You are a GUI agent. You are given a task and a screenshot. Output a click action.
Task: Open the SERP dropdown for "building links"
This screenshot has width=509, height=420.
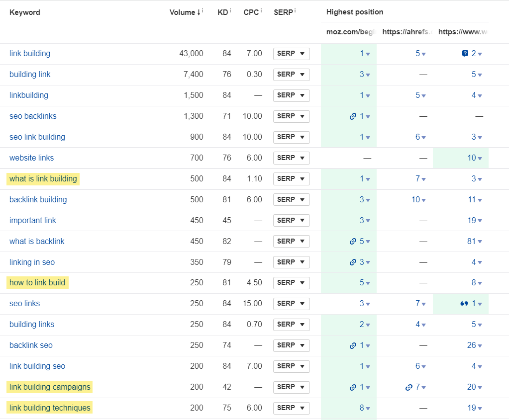click(x=291, y=324)
